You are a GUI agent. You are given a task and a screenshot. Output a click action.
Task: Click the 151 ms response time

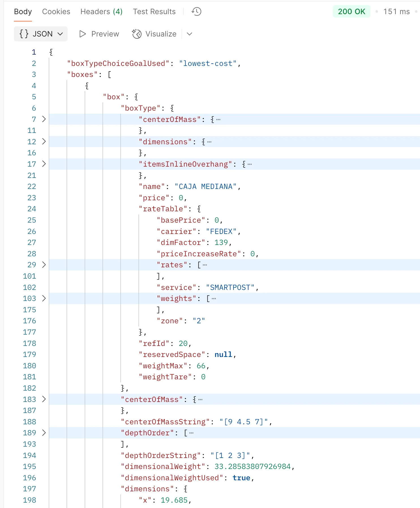397,12
